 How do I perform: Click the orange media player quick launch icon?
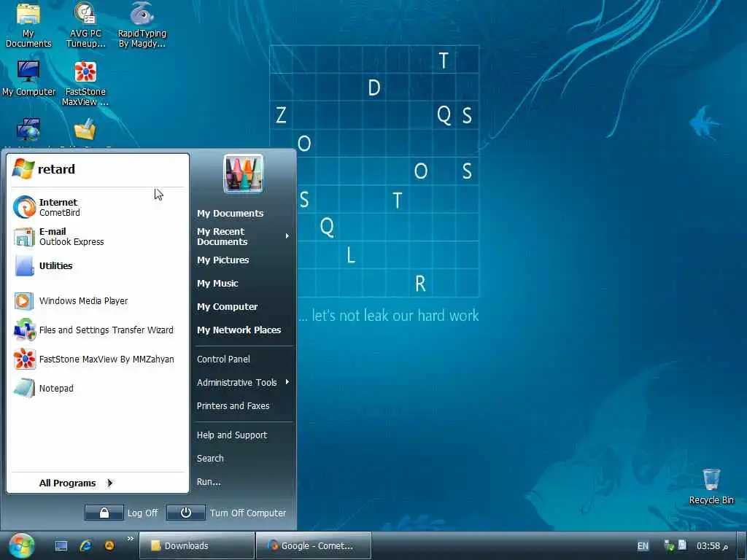click(x=109, y=545)
